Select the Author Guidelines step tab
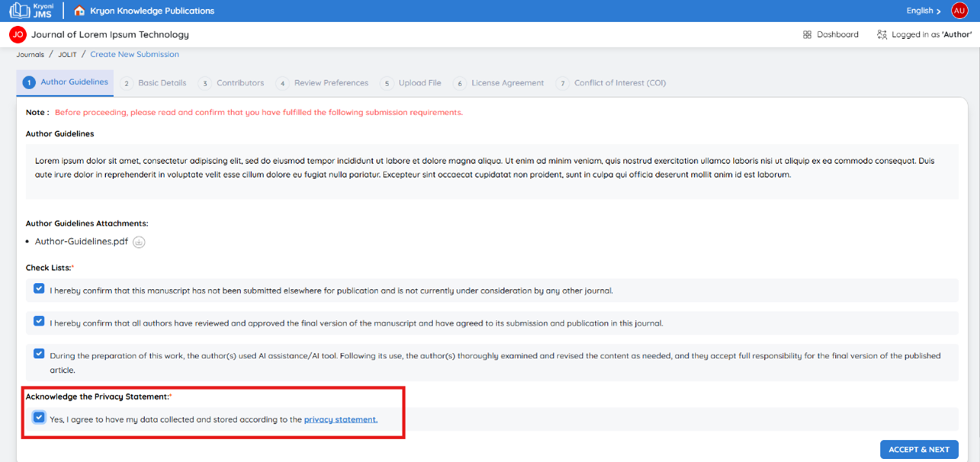Viewport: 980px width, 462px height. click(x=66, y=82)
